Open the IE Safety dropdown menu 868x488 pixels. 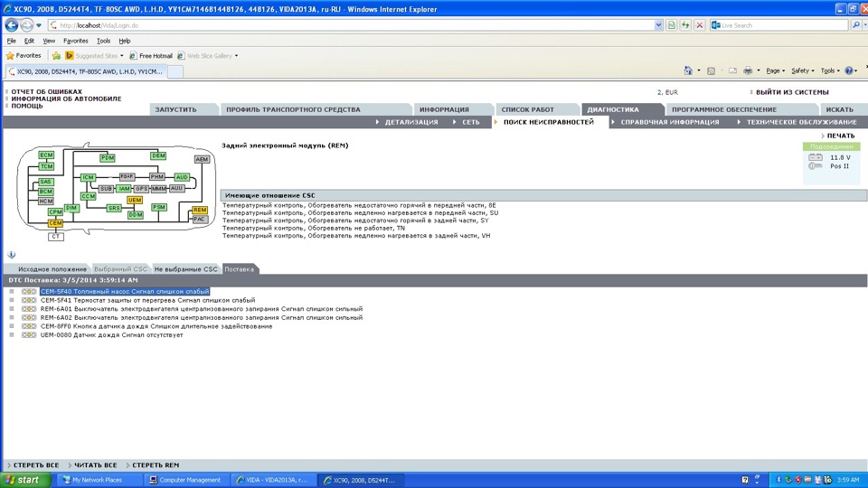(802, 70)
